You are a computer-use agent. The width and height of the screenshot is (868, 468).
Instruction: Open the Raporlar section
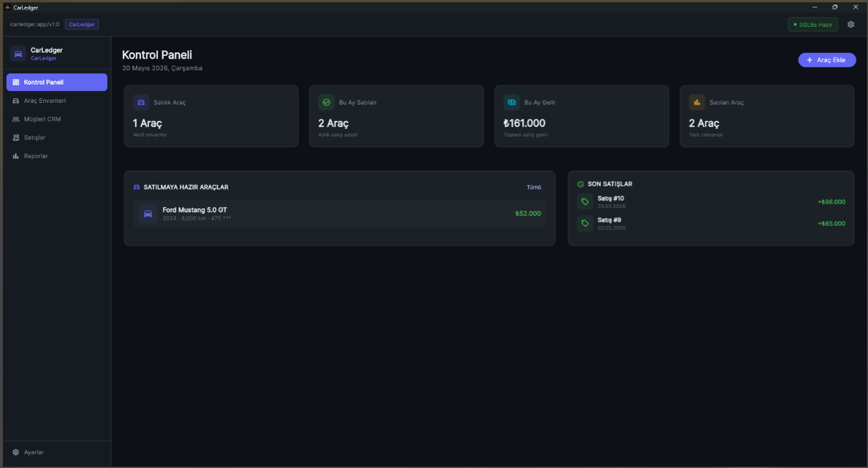[x=57, y=156]
